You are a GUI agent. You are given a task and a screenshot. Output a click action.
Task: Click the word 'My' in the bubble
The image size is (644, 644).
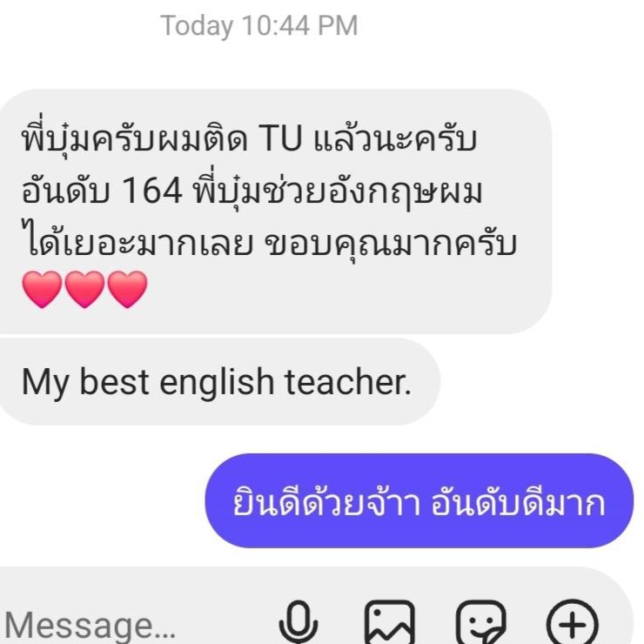point(45,384)
